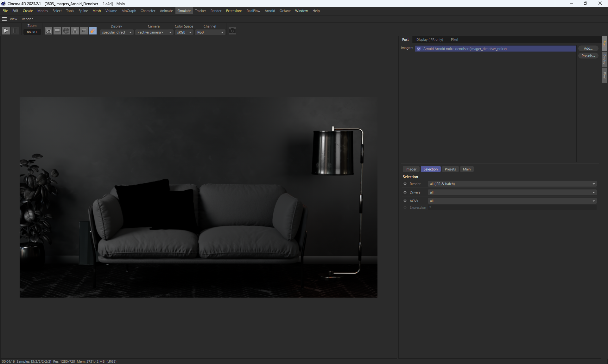608x364 pixels.
Task: Open the hamburger menu next to View
Action: click(x=4, y=19)
